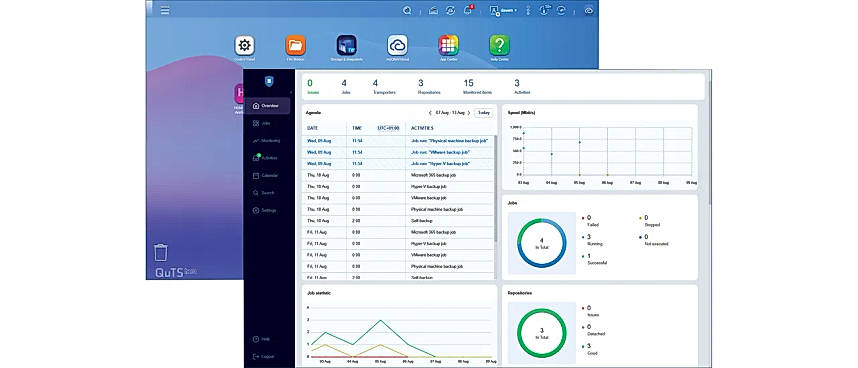The image size is (858, 368).
Task: Click the main dashboard vertical scrollbar
Action: 709,142
